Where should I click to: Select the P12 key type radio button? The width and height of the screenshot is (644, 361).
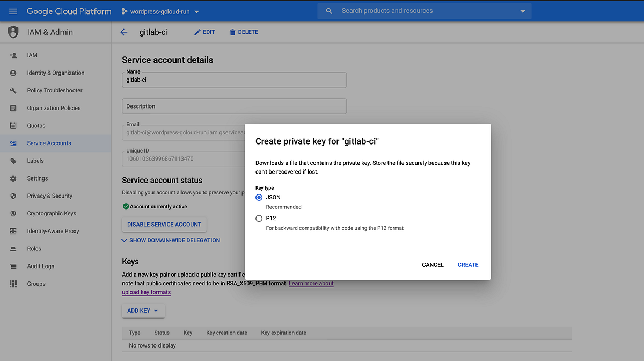click(x=259, y=219)
